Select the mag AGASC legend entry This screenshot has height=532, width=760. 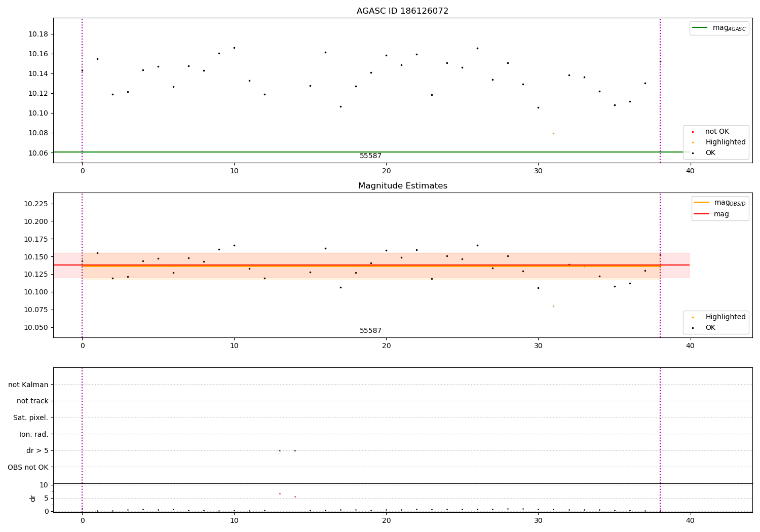coord(719,28)
